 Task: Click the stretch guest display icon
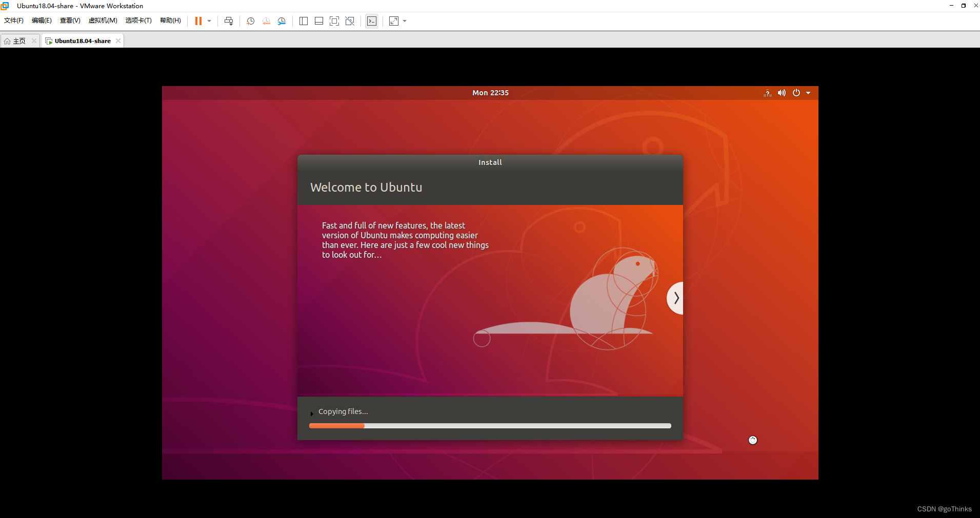(x=394, y=21)
